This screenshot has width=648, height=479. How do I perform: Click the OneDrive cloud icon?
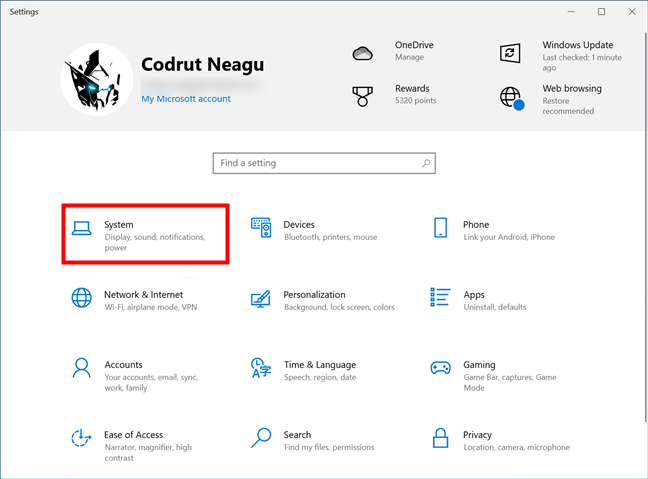coord(362,54)
